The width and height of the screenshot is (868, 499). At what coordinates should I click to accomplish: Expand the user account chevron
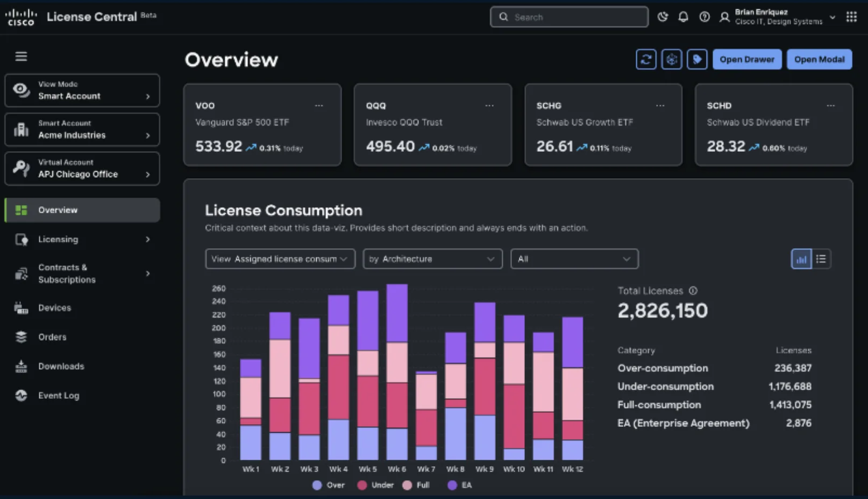(x=833, y=17)
